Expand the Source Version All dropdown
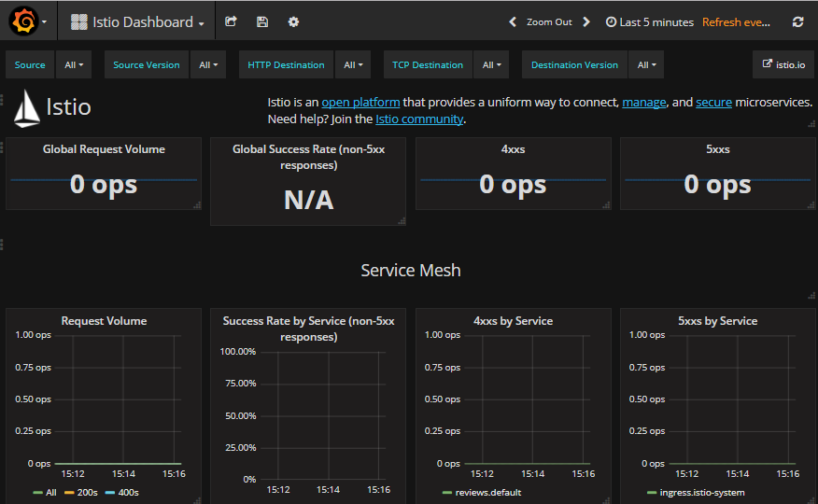This screenshot has height=504, width=818. 207,64
